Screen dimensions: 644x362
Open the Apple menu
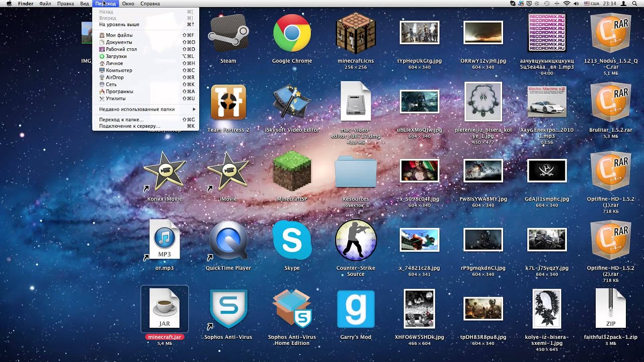9,4
